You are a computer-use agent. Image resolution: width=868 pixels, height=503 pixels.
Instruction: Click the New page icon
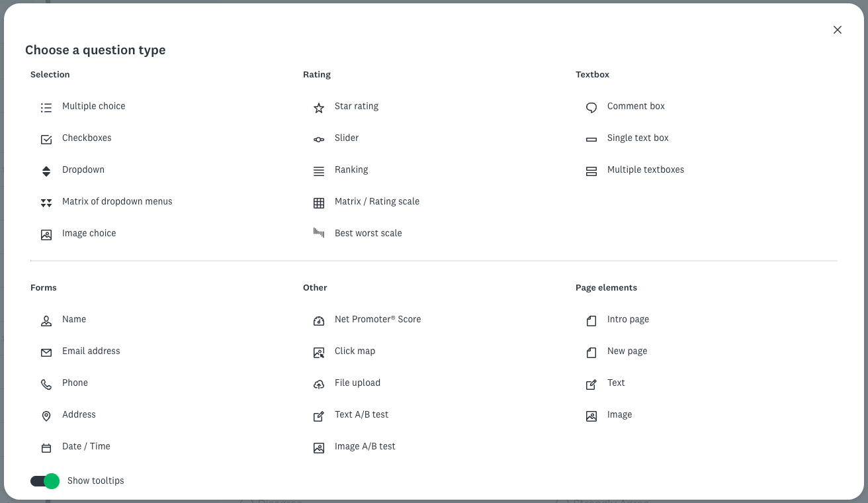[x=591, y=353]
